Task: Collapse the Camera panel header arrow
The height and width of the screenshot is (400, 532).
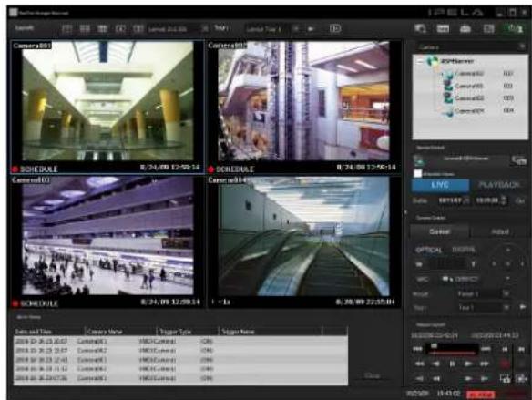Action: [x=522, y=46]
